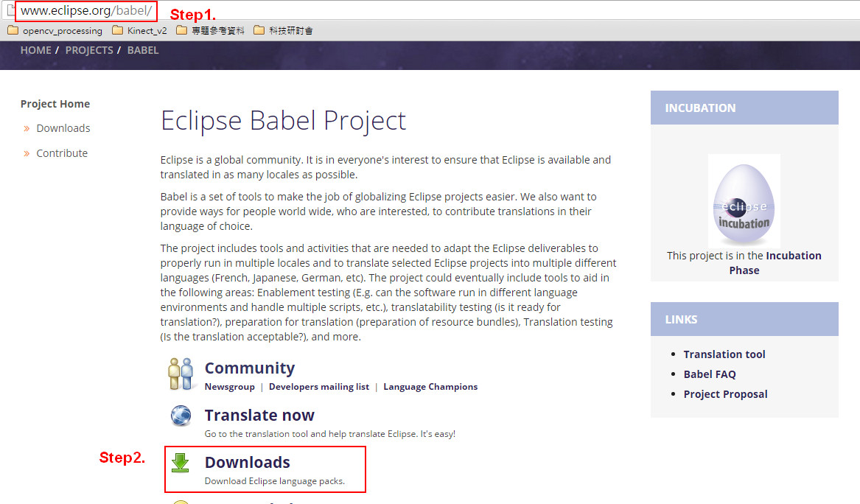This screenshot has width=860, height=504.
Task: Click the green Downloads arrow icon
Action: click(x=180, y=463)
